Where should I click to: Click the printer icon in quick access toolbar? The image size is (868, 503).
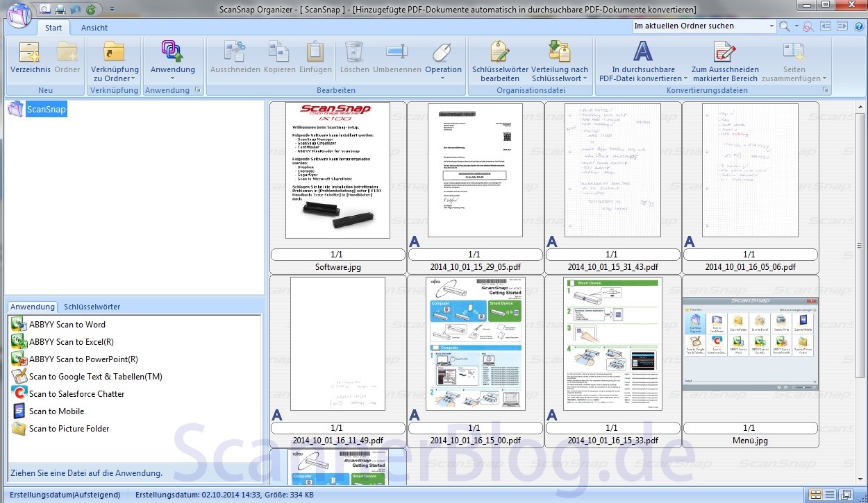[60, 10]
